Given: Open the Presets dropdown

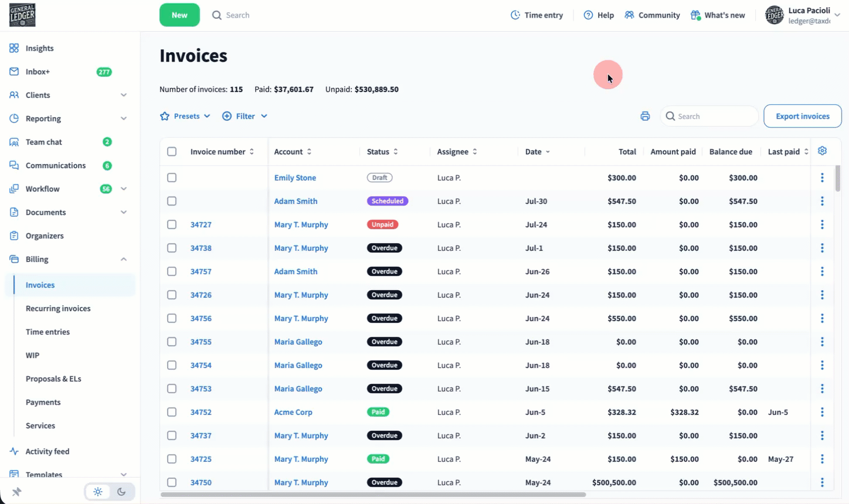Looking at the screenshot, I should coord(185,116).
